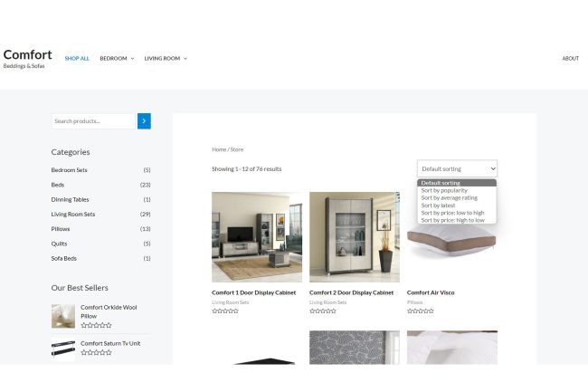Click the Home breadcrumb link
The image size is (588, 392).
[x=219, y=149]
